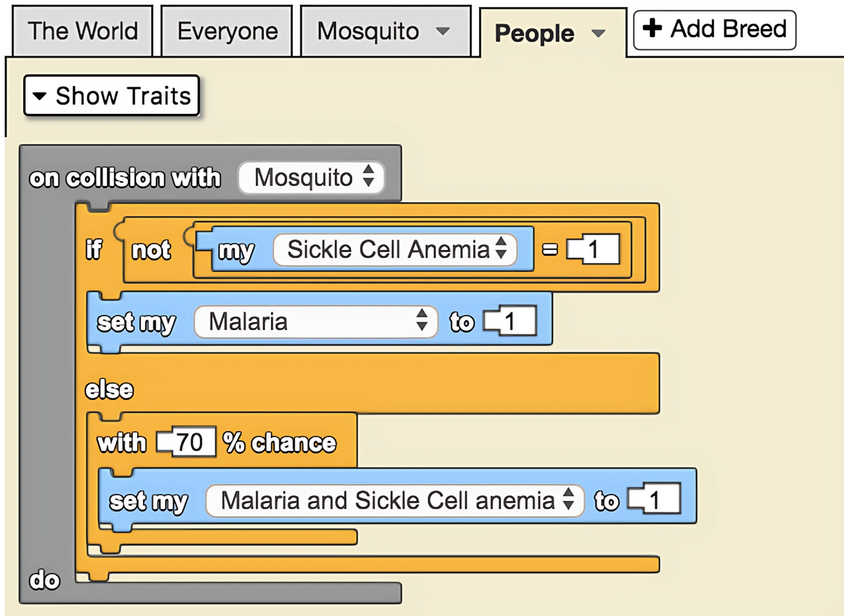Expand the Show Traits panel
The width and height of the screenshot is (844, 616).
pos(112,95)
